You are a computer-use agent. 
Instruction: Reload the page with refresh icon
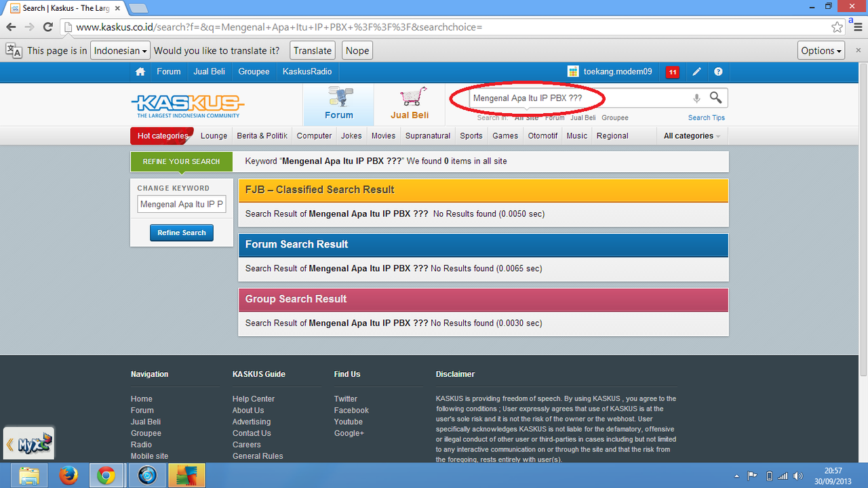click(x=47, y=27)
